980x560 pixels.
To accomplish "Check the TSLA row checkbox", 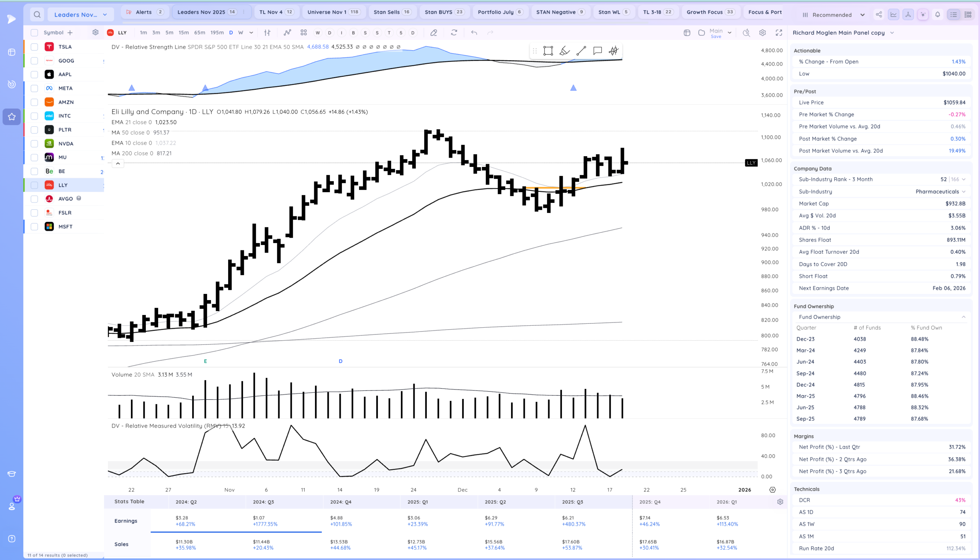I will (x=34, y=47).
